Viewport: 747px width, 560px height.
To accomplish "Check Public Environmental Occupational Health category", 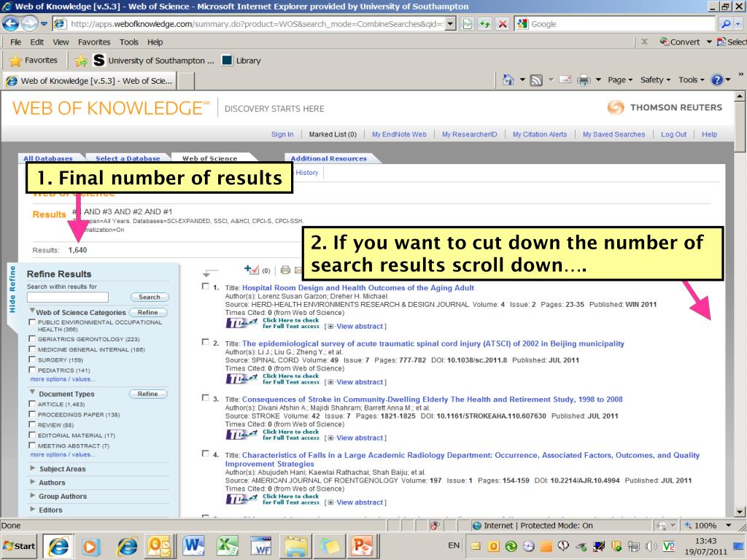I will 32,322.
